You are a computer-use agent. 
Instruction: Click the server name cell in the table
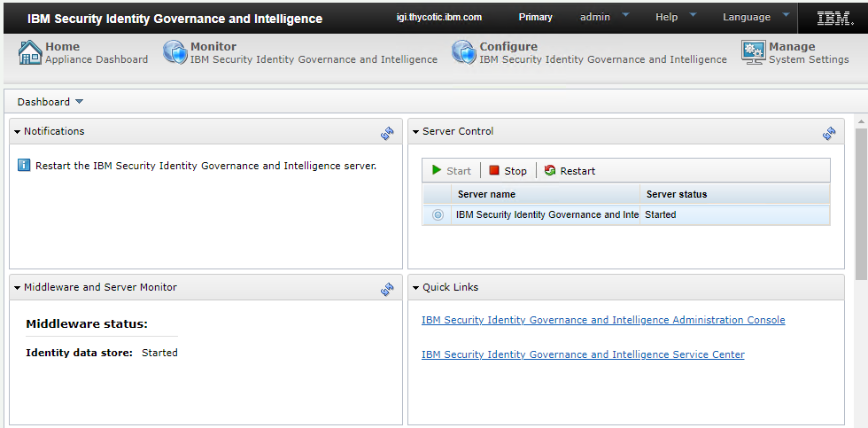[547, 214]
